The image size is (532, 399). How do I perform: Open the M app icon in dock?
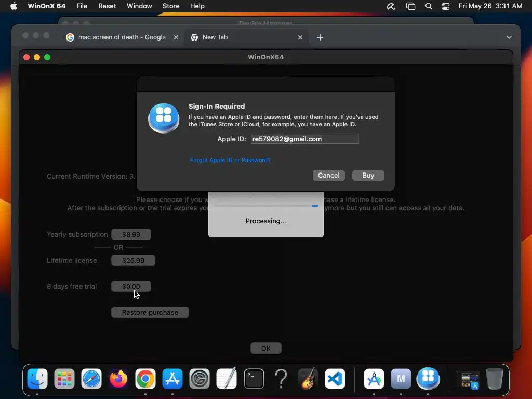(x=401, y=378)
